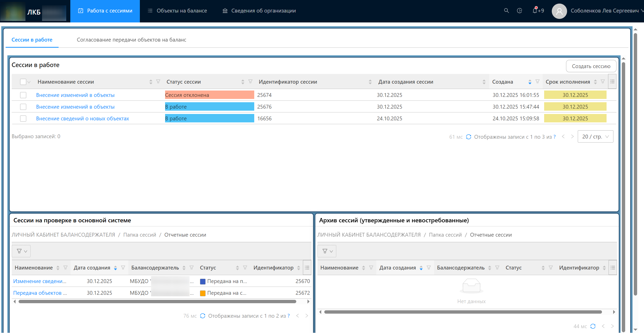
Task: Refresh the Сессии в работе records list
Action: 468,137
